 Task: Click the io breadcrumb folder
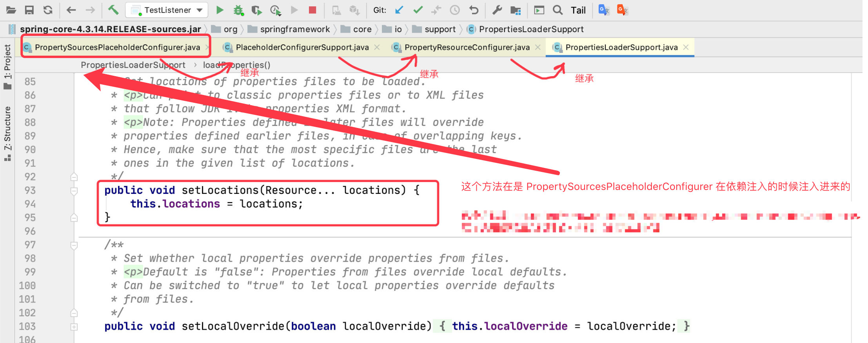click(x=392, y=29)
